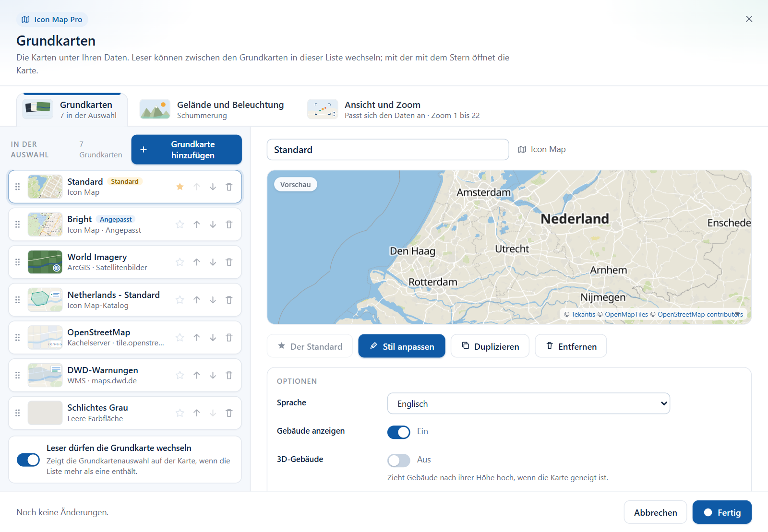Open the Ansicht und Zoom tab

(x=394, y=109)
